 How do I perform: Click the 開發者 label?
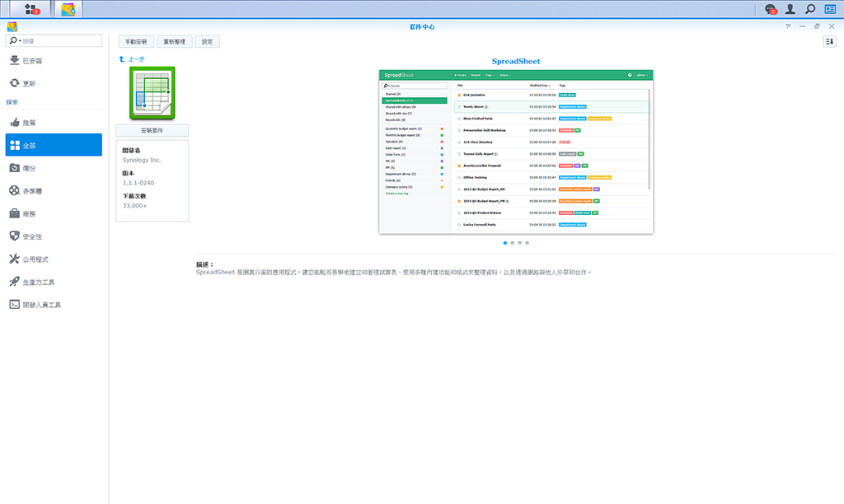(x=131, y=151)
